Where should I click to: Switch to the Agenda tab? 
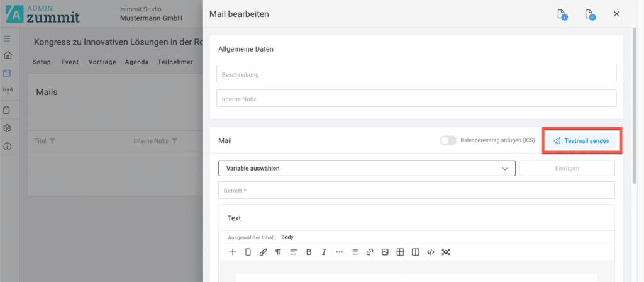(136, 62)
